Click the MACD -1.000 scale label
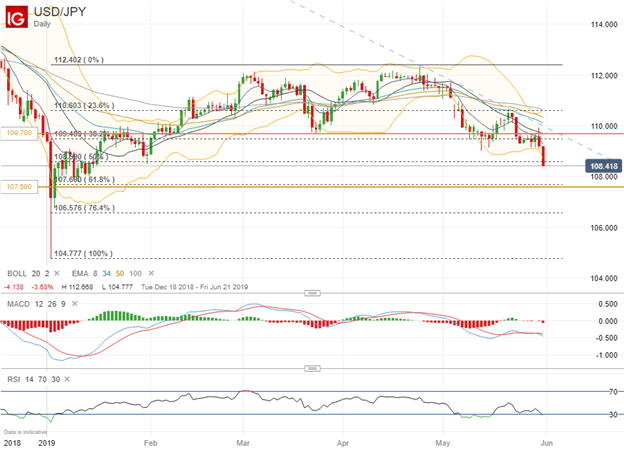Viewport: 624px width, 449px height. [x=606, y=355]
